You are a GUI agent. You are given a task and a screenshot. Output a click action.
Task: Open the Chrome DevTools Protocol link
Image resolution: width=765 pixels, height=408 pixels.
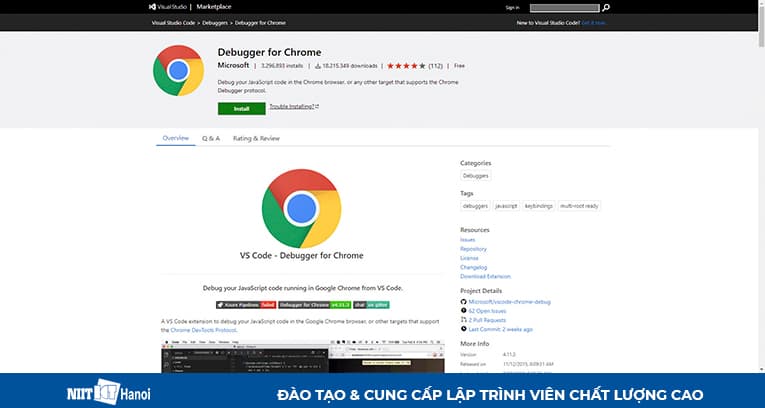pos(203,330)
